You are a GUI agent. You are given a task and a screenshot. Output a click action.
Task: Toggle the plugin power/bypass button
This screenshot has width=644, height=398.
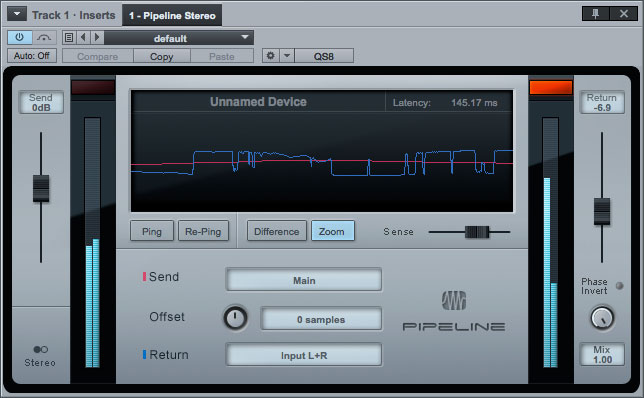tap(19, 38)
